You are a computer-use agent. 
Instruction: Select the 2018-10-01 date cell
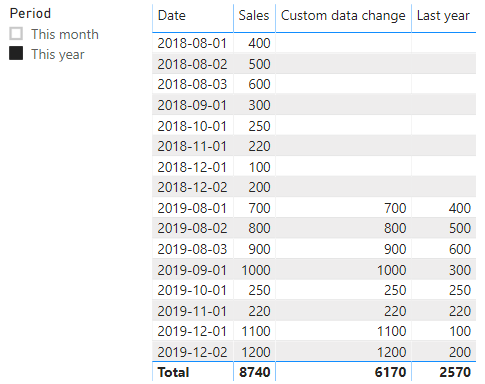click(x=192, y=126)
